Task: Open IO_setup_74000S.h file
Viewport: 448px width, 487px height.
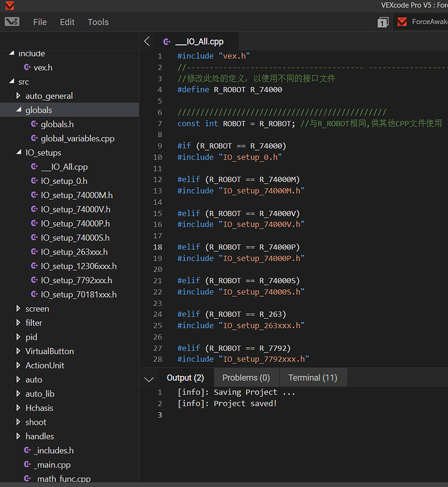Action: point(75,238)
